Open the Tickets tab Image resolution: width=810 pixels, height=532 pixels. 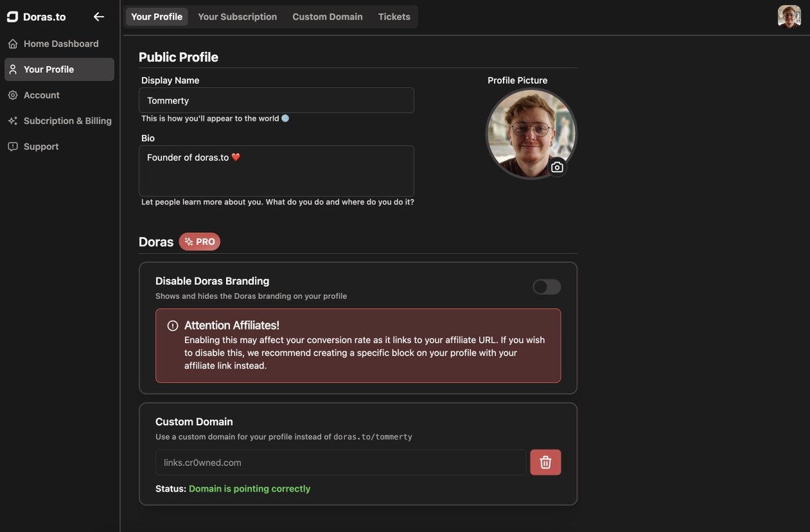[394, 17]
